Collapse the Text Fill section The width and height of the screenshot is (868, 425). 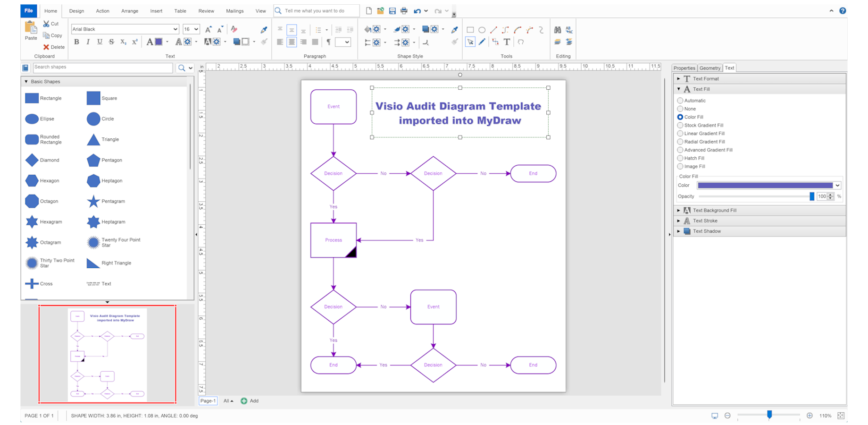(679, 89)
